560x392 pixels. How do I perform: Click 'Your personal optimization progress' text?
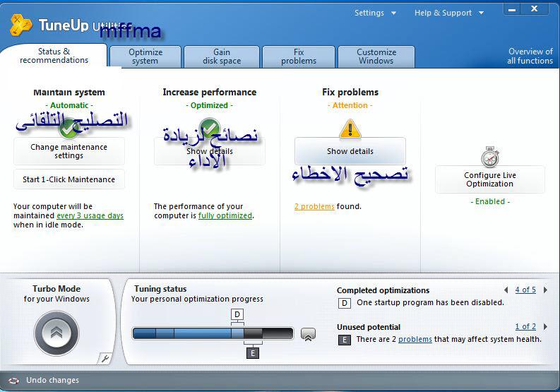point(197,299)
